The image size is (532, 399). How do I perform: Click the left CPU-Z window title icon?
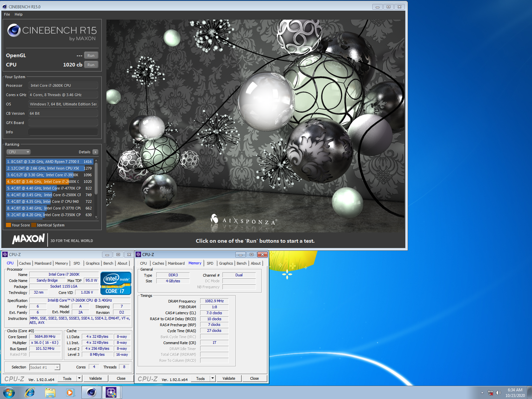click(5, 254)
